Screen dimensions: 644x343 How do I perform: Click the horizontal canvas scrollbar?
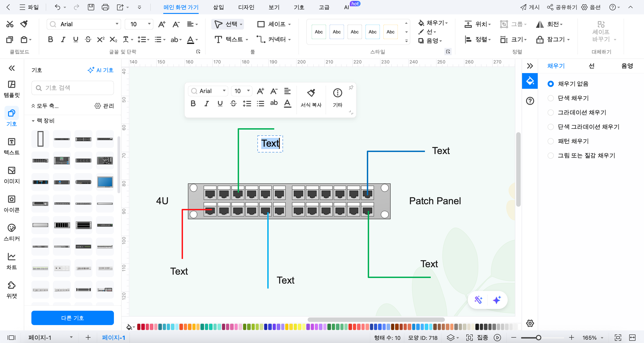pyautogui.click(x=376, y=319)
